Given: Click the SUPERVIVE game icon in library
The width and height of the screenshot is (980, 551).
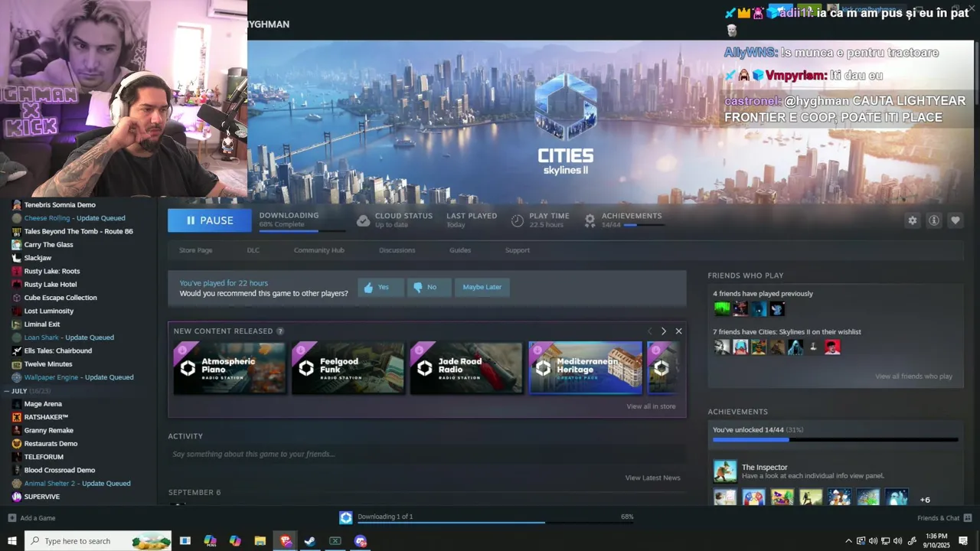Looking at the screenshot, I should 17,497.
